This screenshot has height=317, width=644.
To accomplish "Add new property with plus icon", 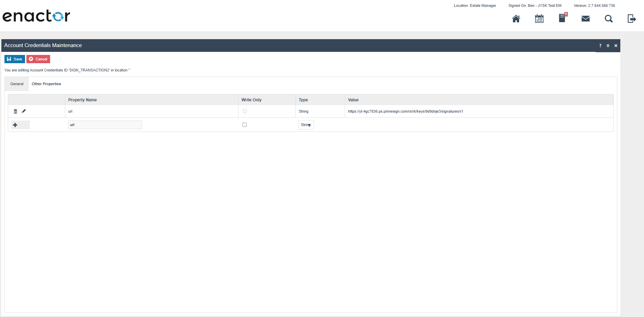I will [15, 125].
